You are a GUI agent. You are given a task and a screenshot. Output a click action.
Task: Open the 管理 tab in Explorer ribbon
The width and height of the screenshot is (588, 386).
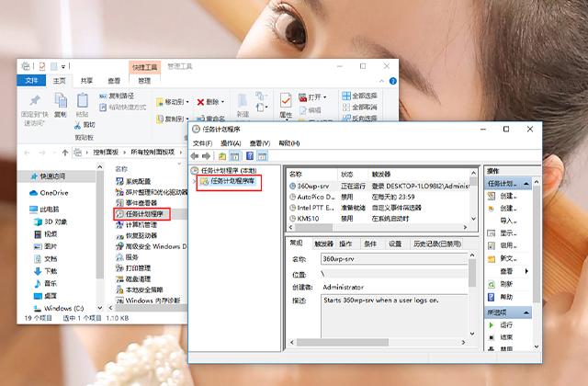coord(144,81)
